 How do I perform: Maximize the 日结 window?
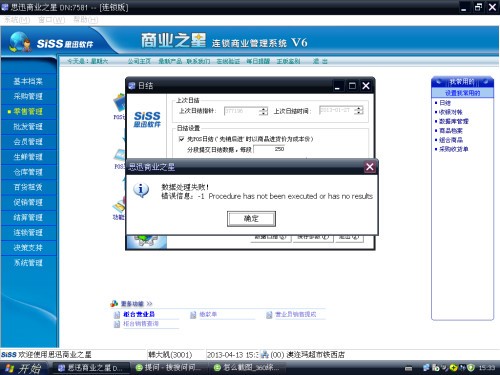click(x=352, y=86)
